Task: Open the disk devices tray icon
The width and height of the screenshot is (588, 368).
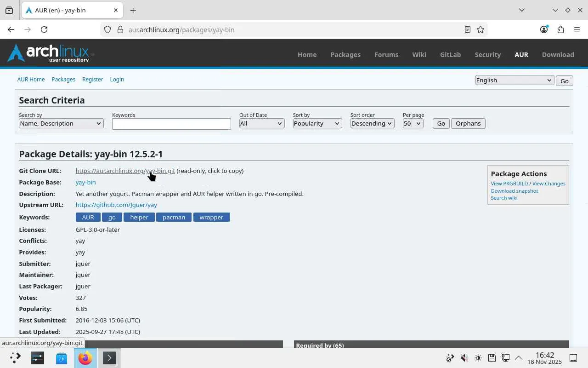Action: (x=492, y=358)
